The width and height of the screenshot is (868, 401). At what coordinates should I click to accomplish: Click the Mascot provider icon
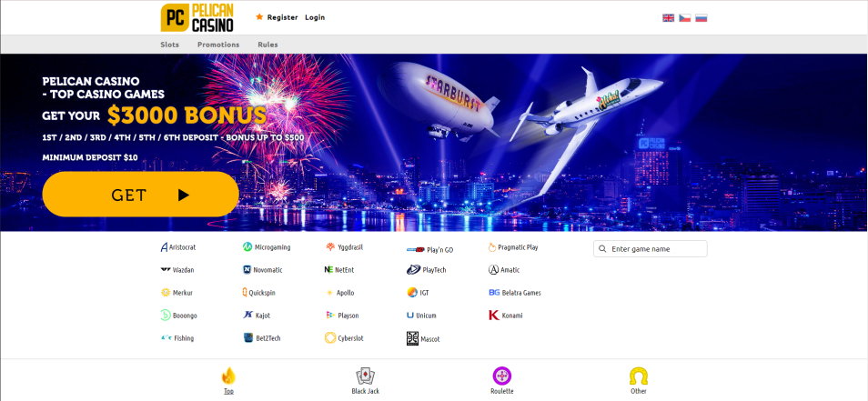[x=412, y=338]
